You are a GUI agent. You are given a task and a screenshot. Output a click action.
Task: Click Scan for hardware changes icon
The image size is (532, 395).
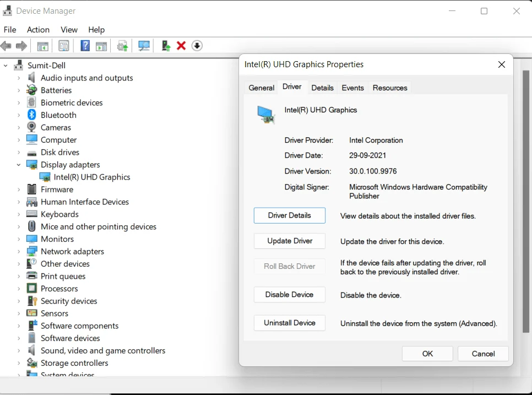[x=144, y=46]
